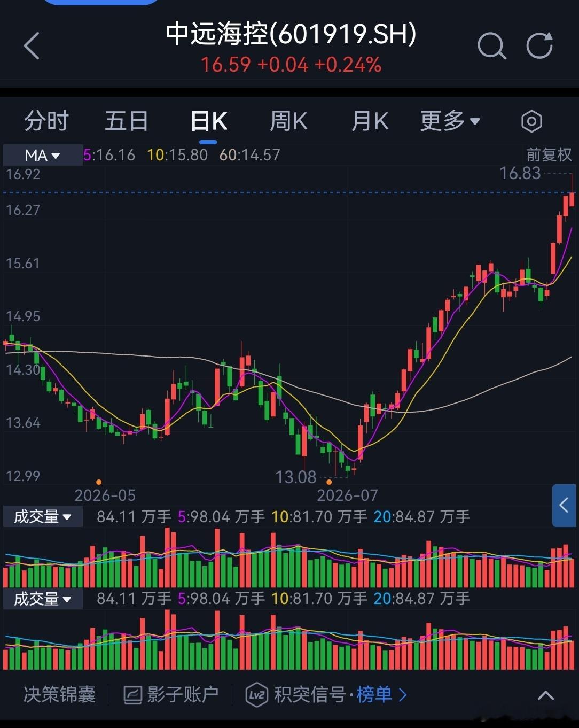
Task: Open 影子账户 label
Action: click(x=183, y=695)
